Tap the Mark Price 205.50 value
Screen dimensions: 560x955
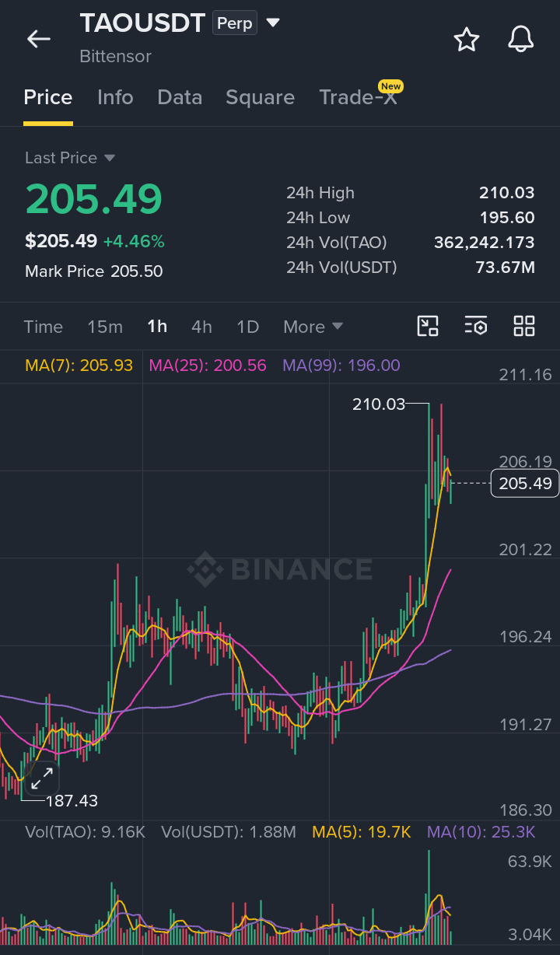[x=137, y=271]
